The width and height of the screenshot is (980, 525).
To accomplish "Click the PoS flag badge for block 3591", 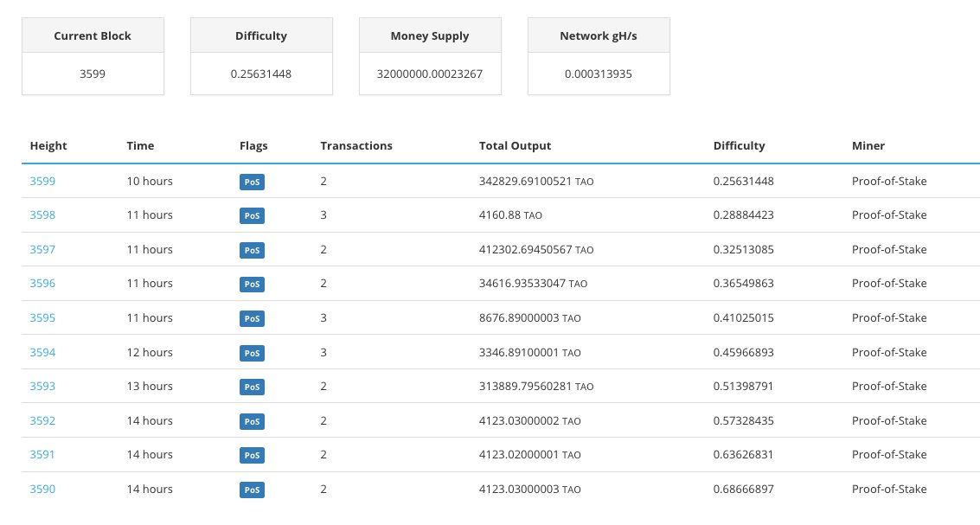I will [252, 455].
